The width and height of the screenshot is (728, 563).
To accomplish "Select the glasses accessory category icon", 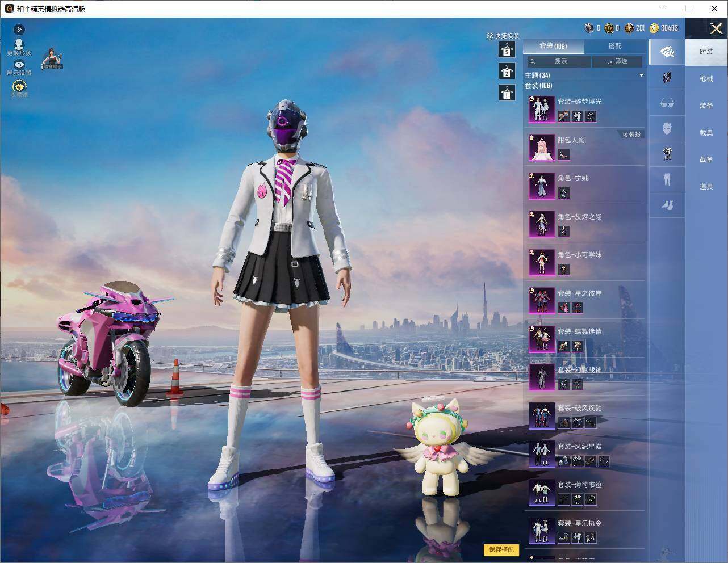I will (667, 103).
